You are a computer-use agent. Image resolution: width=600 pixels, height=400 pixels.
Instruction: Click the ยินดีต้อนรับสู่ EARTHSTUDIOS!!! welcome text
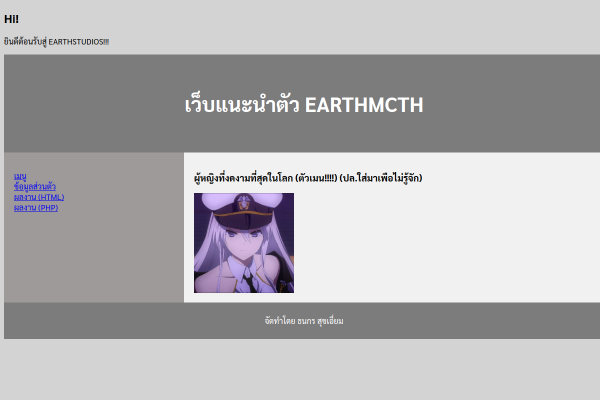tap(57, 42)
